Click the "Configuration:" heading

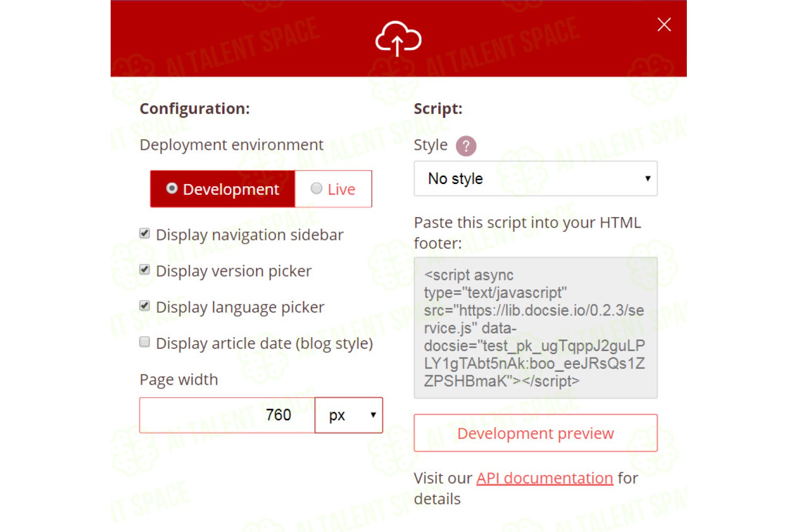(x=195, y=109)
